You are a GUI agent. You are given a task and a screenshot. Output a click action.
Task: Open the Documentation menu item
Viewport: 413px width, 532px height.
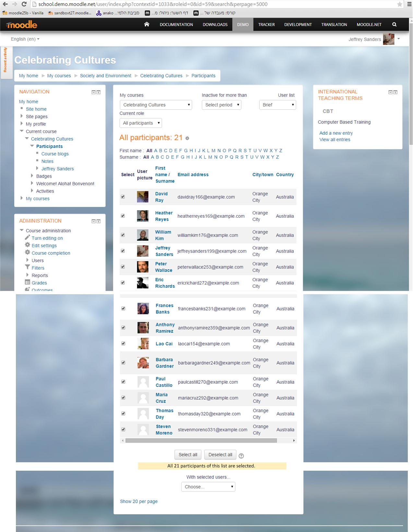[176, 25]
